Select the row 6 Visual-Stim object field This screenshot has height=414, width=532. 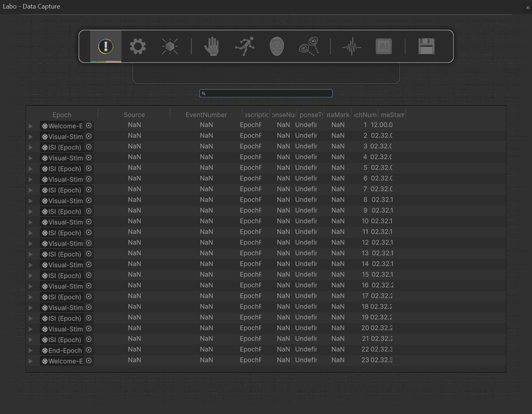click(67, 179)
